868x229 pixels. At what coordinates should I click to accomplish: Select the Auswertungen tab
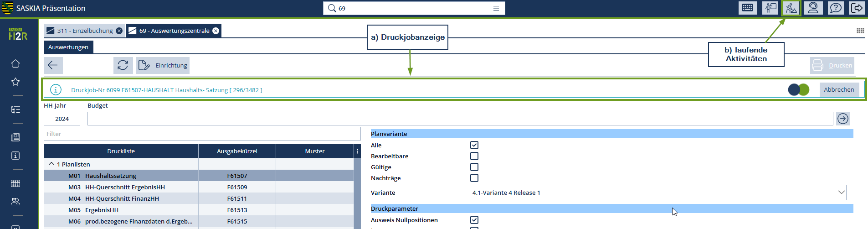point(68,47)
